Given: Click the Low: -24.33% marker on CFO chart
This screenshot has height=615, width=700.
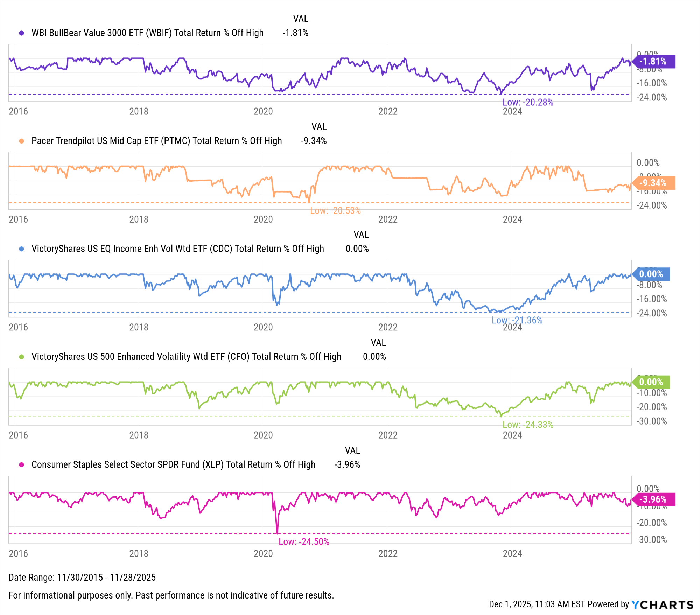Looking at the screenshot, I should click(528, 425).
